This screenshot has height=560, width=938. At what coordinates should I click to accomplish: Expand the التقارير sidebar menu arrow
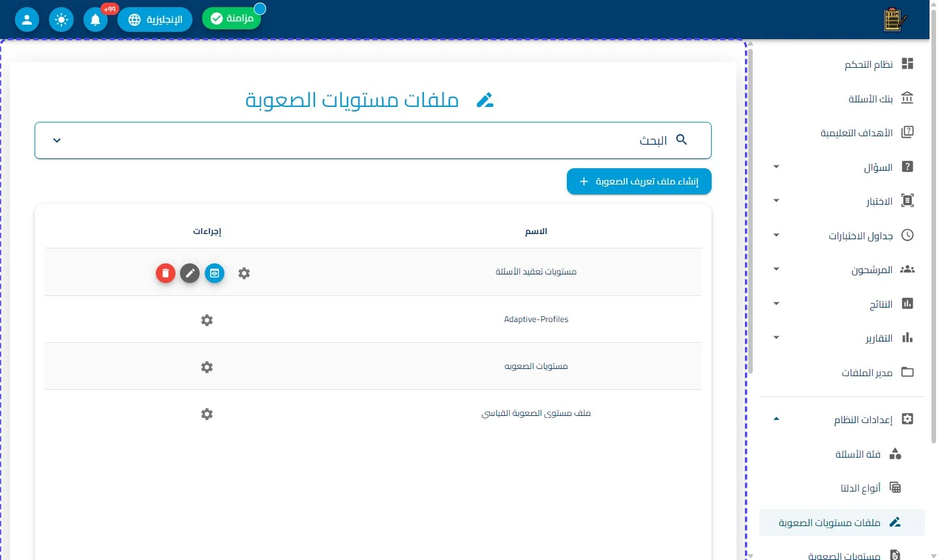[776, 338]
